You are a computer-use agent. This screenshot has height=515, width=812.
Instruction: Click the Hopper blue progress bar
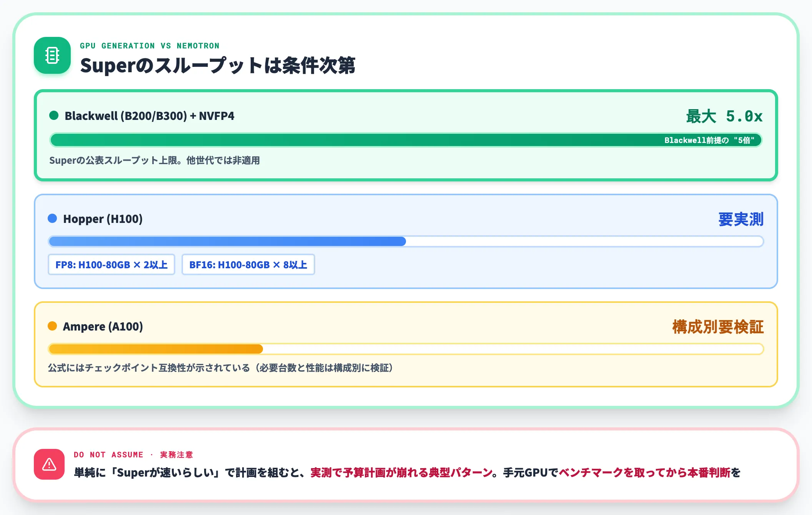point(406,241)
